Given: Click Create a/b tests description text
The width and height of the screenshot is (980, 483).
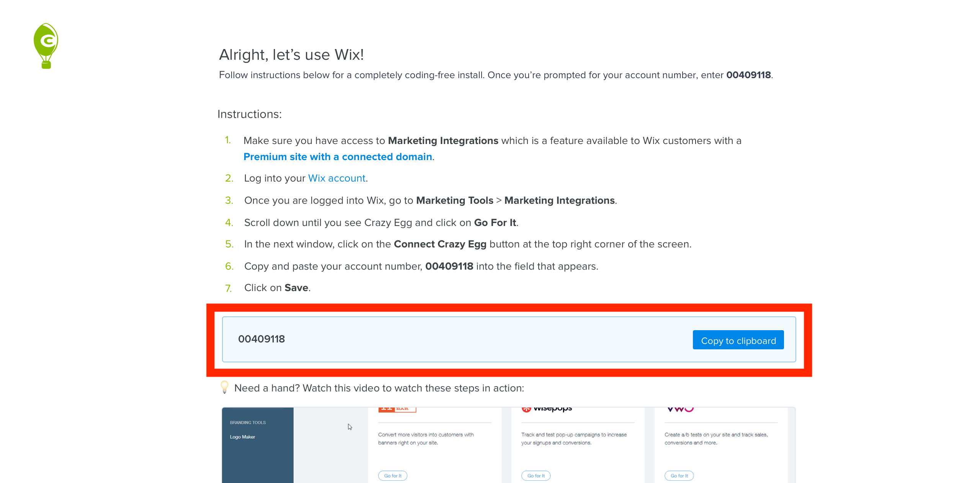Looking at the screenshot, I should [x=716, y=439].
